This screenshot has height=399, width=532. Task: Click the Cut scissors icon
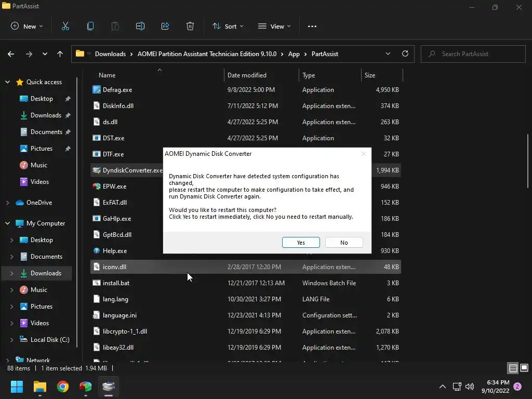[65, 26]
